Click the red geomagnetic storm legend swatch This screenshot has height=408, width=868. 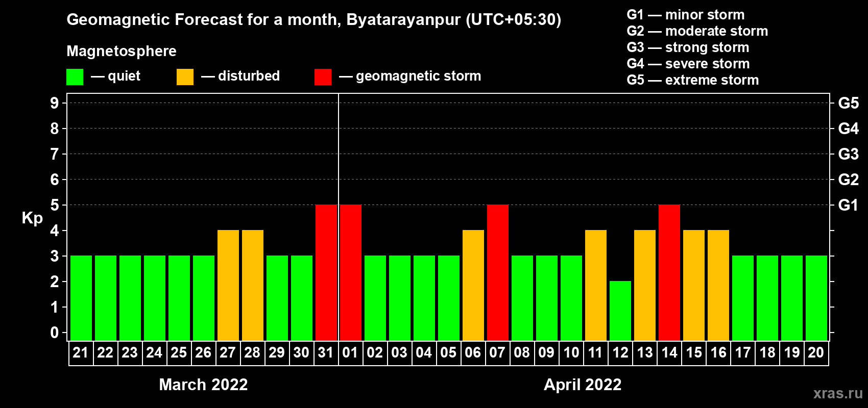[x=323, y=77]
